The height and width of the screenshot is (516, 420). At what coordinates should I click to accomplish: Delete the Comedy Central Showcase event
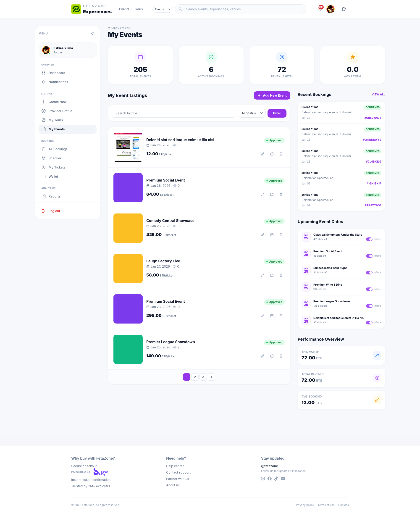281,235
